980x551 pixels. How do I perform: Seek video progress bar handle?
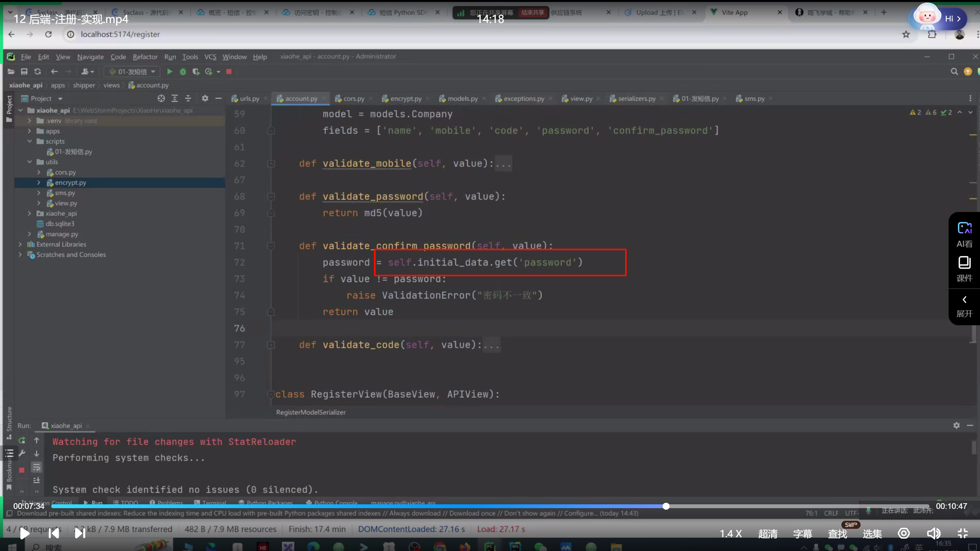click(x=666, y=506)
